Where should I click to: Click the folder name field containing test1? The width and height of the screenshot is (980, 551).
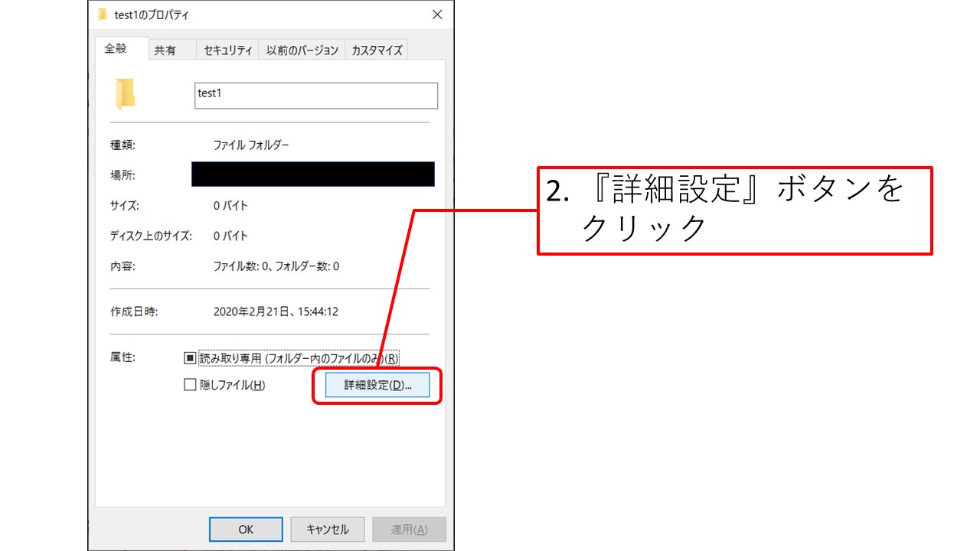315,96
